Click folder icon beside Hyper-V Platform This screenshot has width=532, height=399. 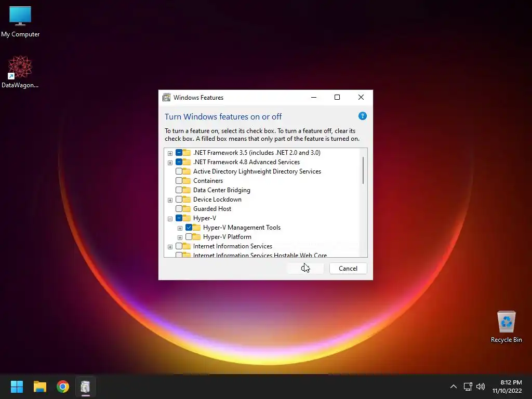196,237
